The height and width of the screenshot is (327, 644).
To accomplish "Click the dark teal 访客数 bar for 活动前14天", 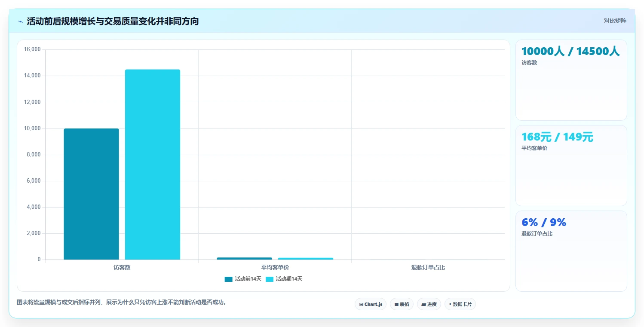I will pos(91,194).
